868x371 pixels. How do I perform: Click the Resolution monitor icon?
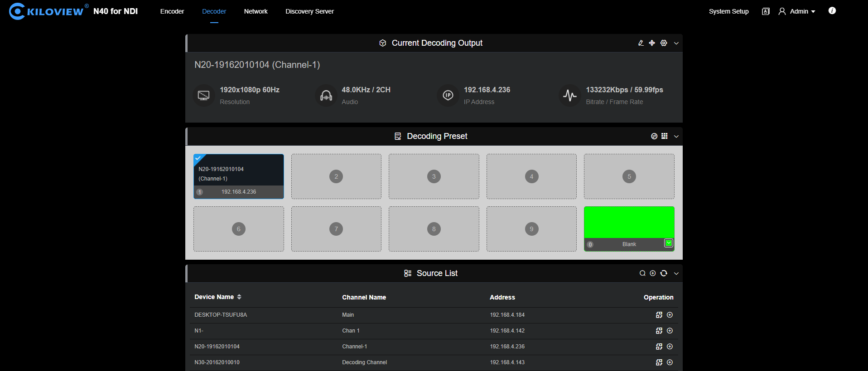[204, 95]
